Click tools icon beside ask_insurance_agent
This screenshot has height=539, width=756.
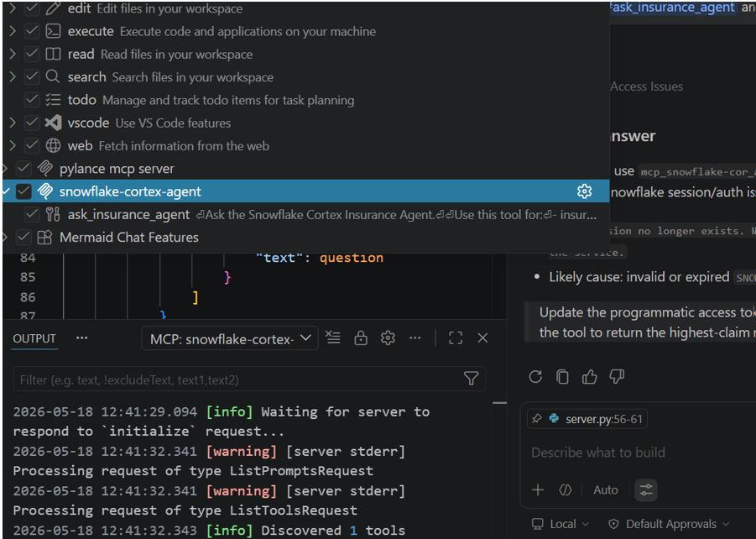point(53,214)
